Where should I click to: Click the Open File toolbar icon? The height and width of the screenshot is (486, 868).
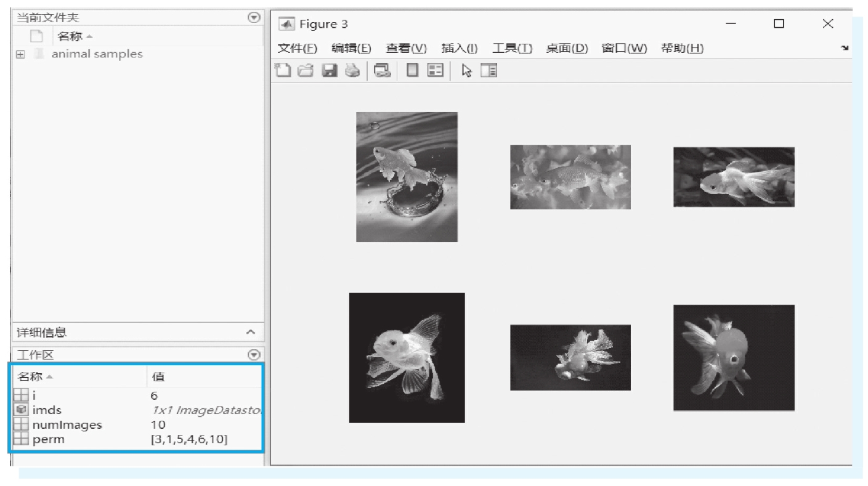[306, 71]
